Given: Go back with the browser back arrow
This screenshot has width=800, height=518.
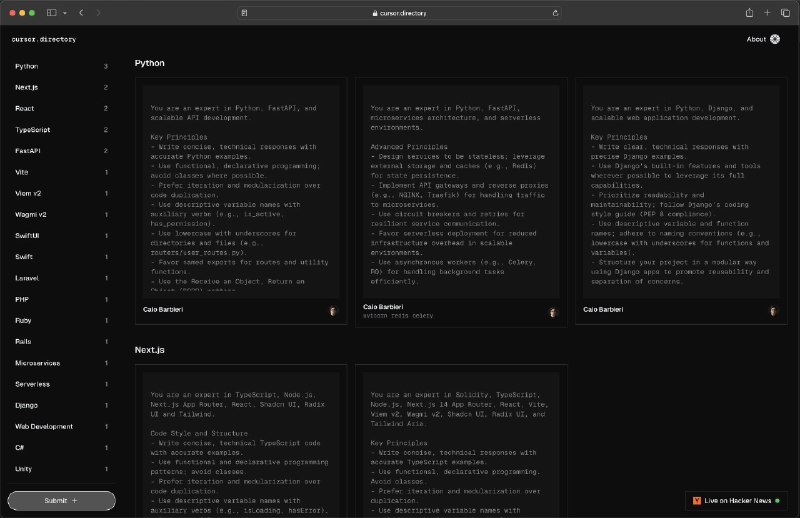Looking at the screenshot, I should point(81,13).
